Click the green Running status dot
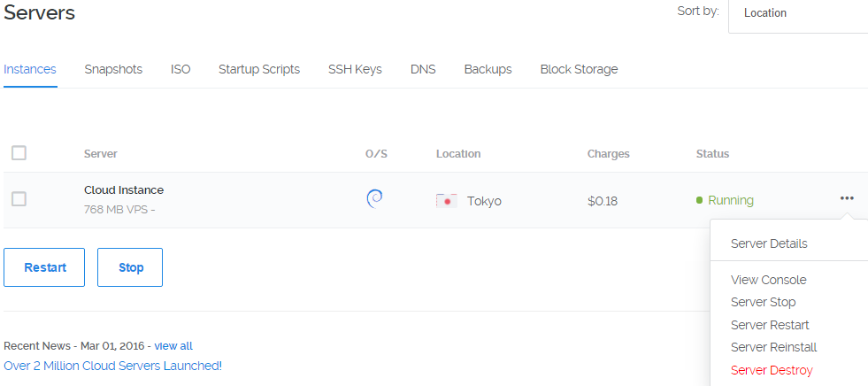Viewport: 868px width, 386px height. [x=700, y=200]
